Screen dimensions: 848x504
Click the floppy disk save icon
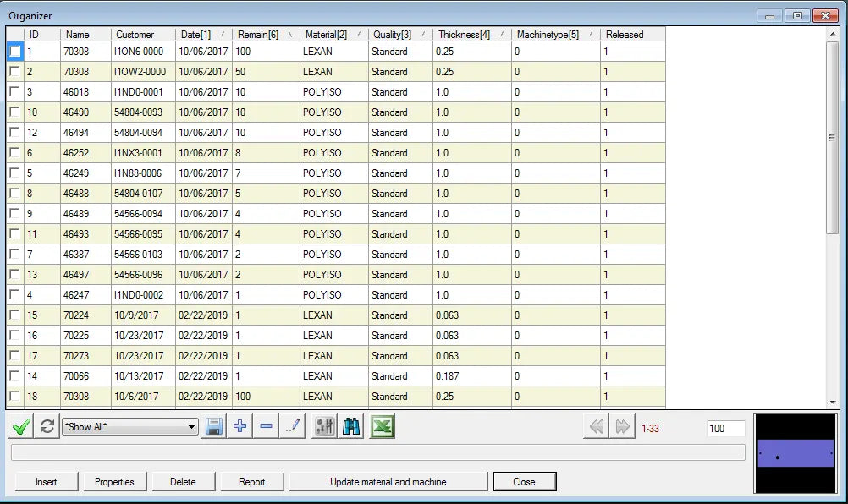click(x=214, y=427)
